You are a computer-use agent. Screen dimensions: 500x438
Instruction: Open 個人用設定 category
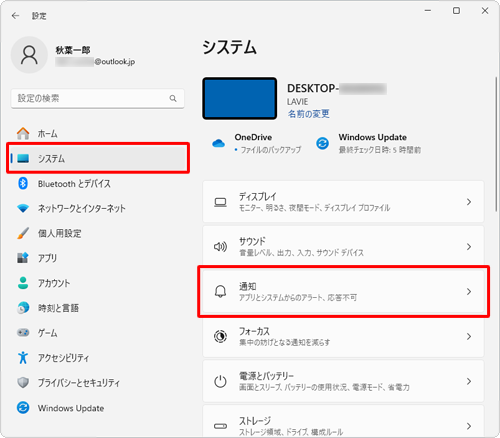point(98,233)
